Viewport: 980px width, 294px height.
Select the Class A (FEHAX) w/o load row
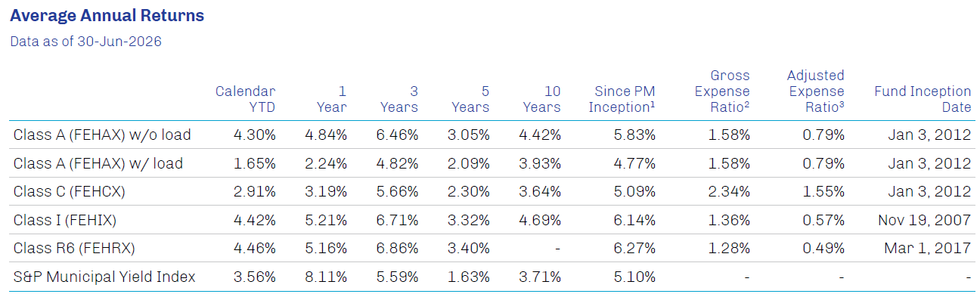(x=490, y=135)
